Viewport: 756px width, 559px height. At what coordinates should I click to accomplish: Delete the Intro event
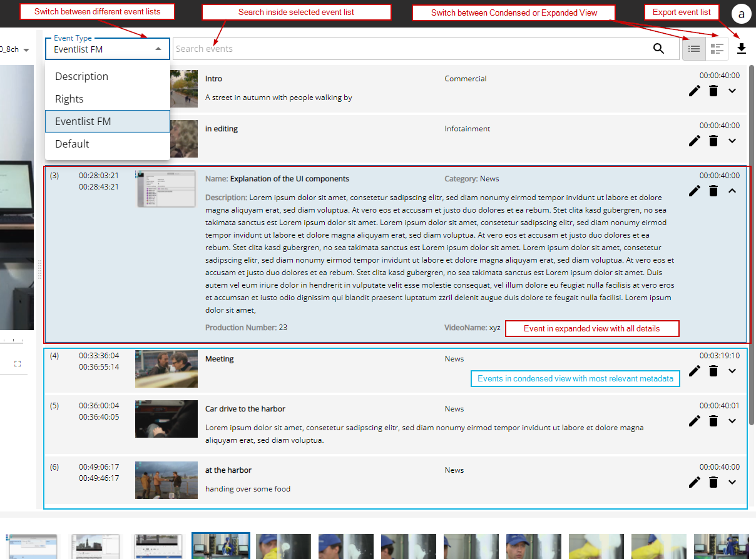coord(713,91)
